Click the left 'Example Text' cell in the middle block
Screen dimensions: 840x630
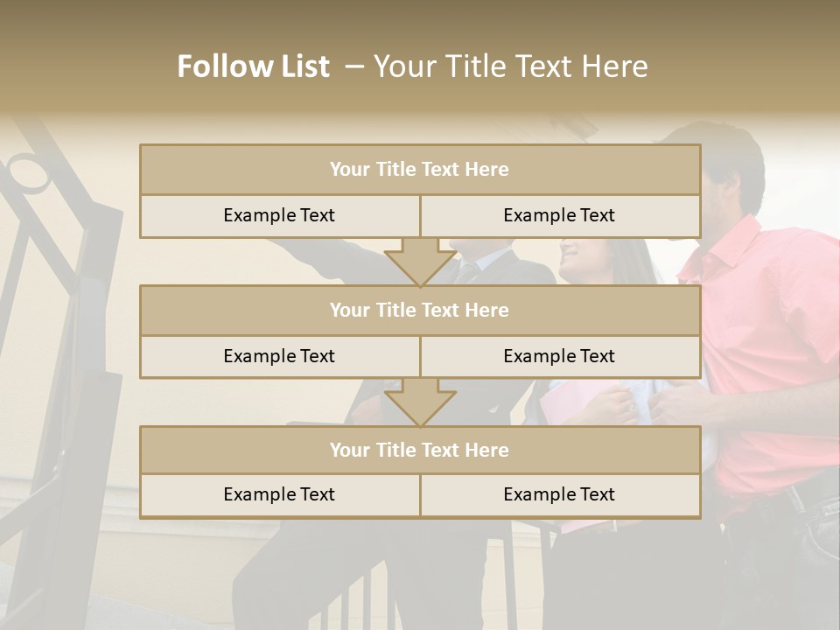pyautogui.click(x=279, y=357)
